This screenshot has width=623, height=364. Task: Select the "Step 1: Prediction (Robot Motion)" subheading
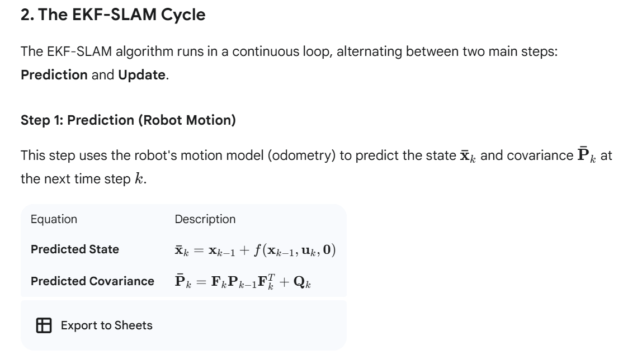[x=128, y=120]
